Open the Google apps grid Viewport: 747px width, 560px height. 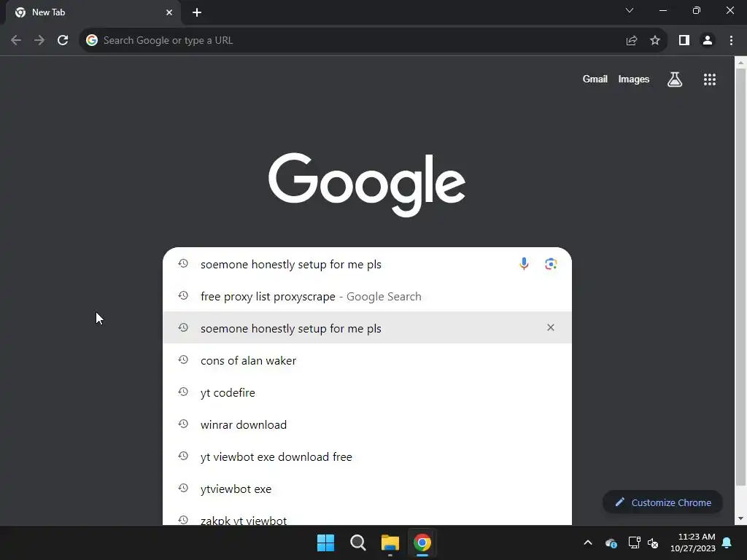pos(710,79)
